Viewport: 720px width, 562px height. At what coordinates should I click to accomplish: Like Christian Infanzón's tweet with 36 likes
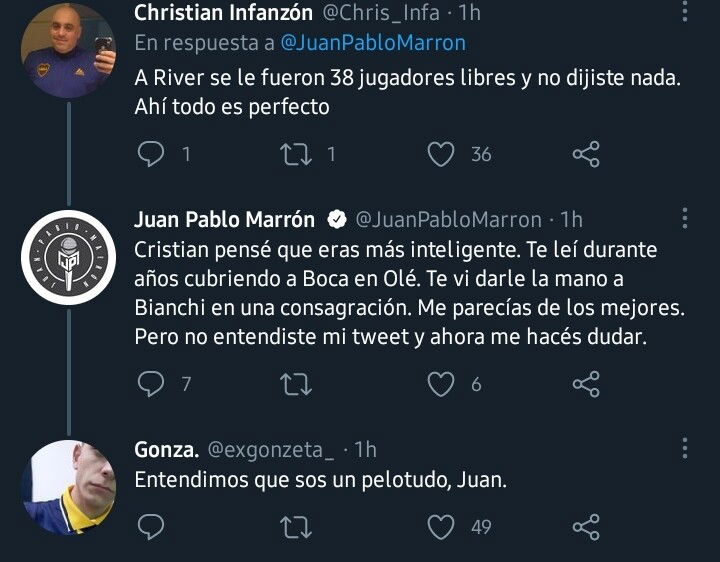(441, 154)
